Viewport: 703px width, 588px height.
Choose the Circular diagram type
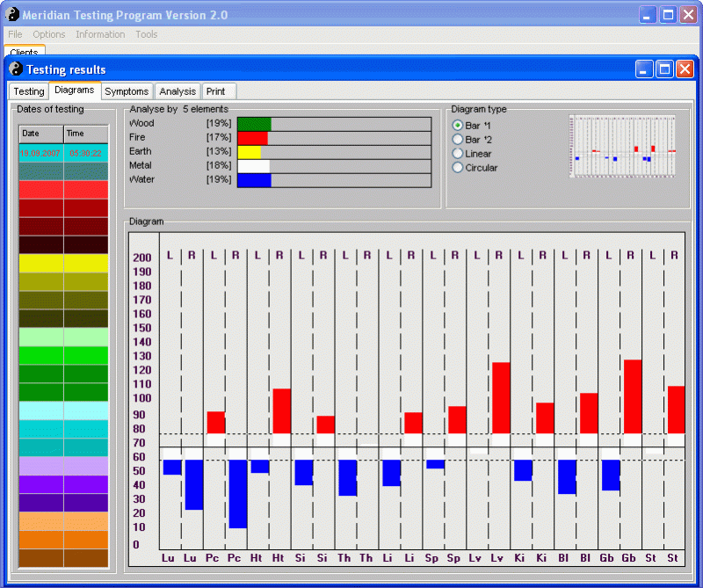[x=457, y=167]
